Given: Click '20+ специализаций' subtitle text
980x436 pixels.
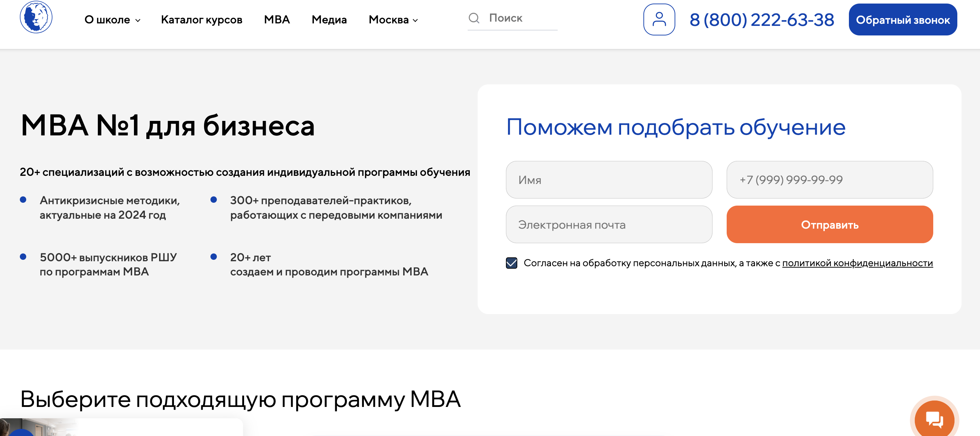Looking at the screenshot, I should click(x=245, y=172).
